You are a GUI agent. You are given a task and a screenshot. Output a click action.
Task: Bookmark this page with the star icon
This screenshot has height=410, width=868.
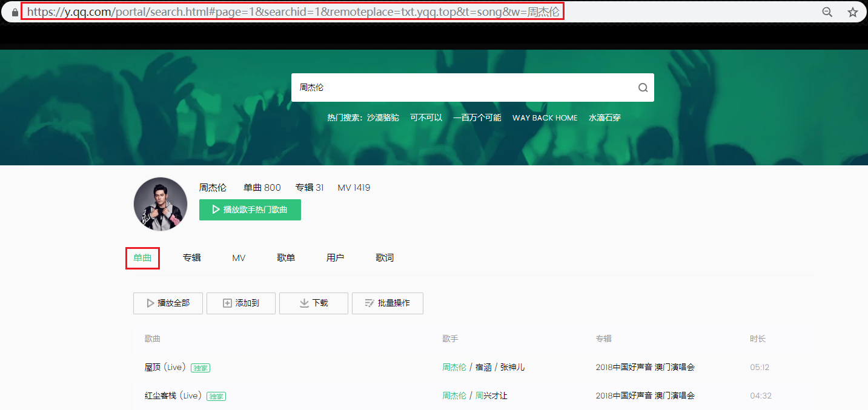point(853,12)
